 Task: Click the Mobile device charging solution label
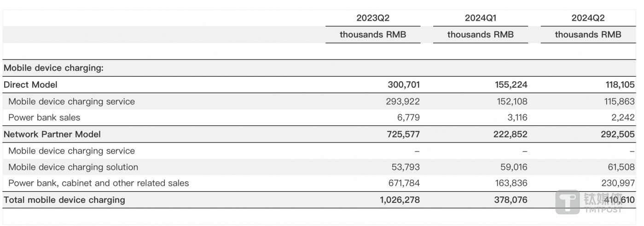click(73, 167)
